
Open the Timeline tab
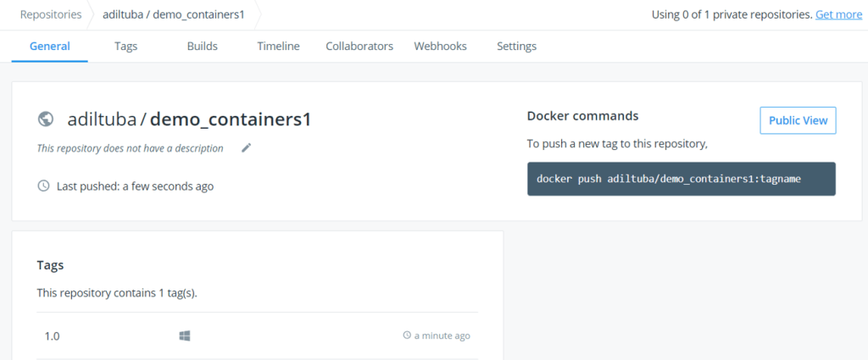(278, 46)
